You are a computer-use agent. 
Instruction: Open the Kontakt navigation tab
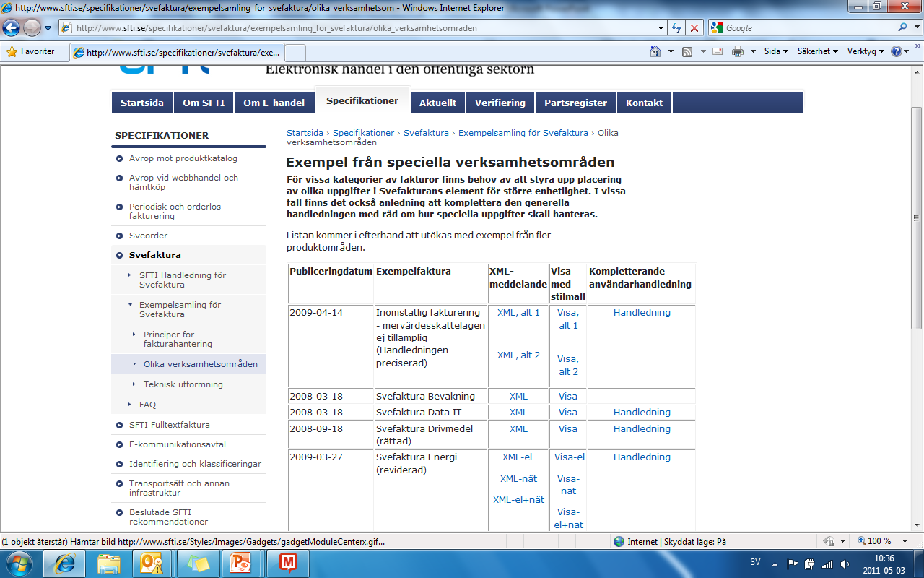(x=645, y=103)
